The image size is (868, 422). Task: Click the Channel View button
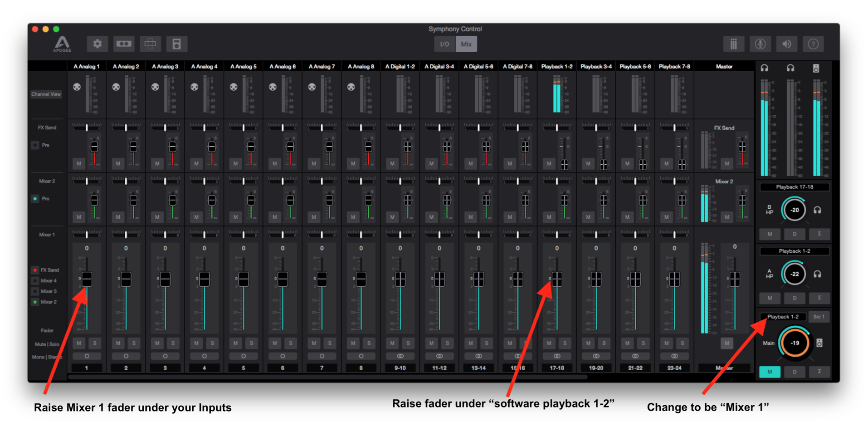point(46,94)
